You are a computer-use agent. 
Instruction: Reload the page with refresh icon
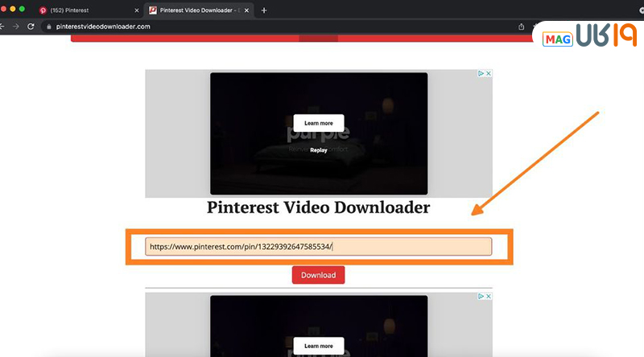tap(31, 27)
